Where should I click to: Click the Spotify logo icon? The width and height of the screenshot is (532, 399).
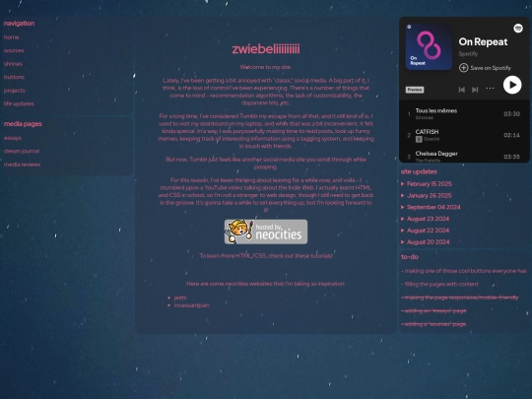tap(518, 29)
